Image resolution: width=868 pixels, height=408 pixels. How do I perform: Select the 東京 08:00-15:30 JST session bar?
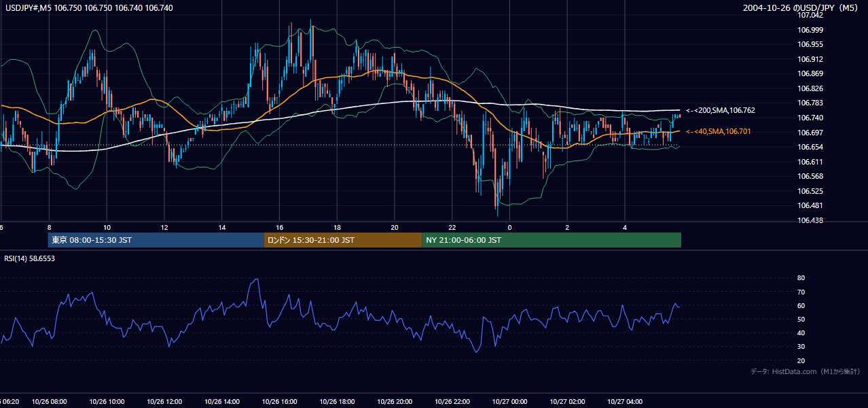[156, 240]
